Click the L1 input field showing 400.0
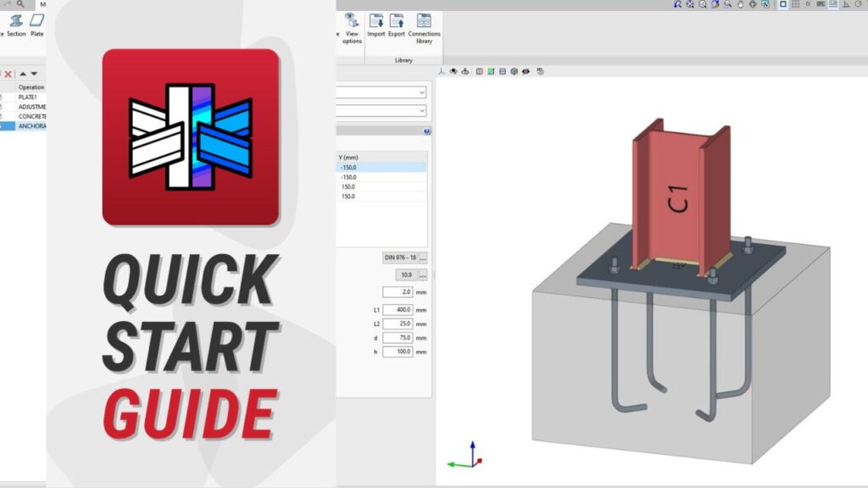Image resolution: width=868 pixels, height=488 pixels. pos(397,310)
